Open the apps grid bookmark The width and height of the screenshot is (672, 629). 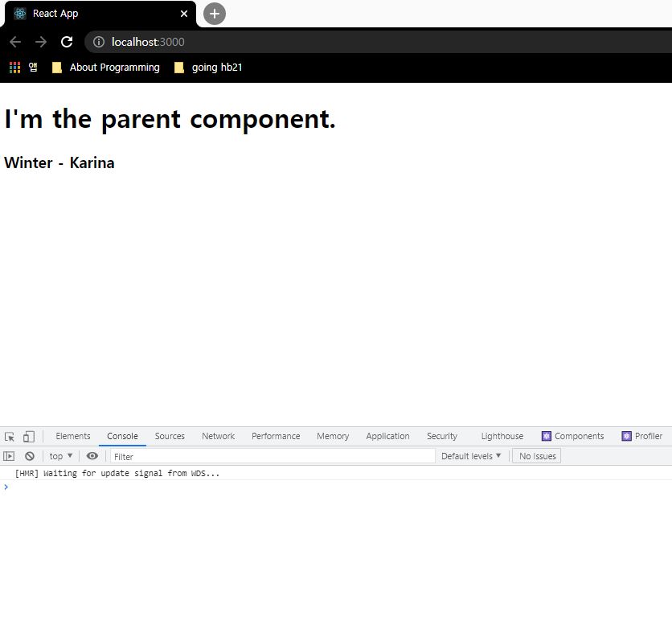[15, 68]
